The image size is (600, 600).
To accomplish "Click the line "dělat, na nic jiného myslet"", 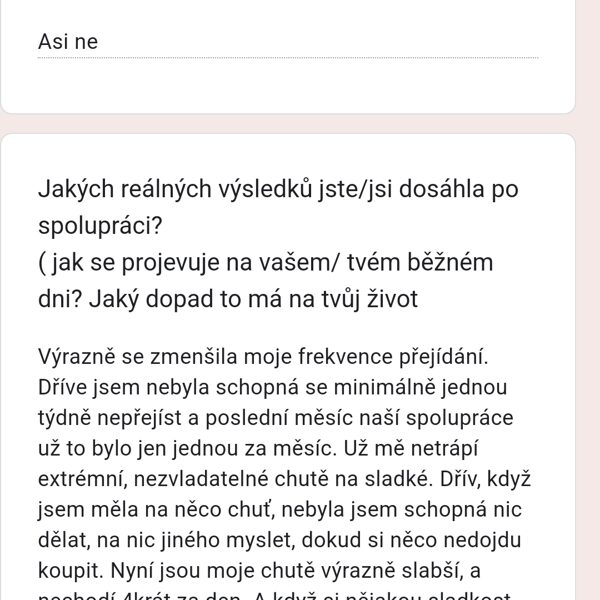I will 280,540.
